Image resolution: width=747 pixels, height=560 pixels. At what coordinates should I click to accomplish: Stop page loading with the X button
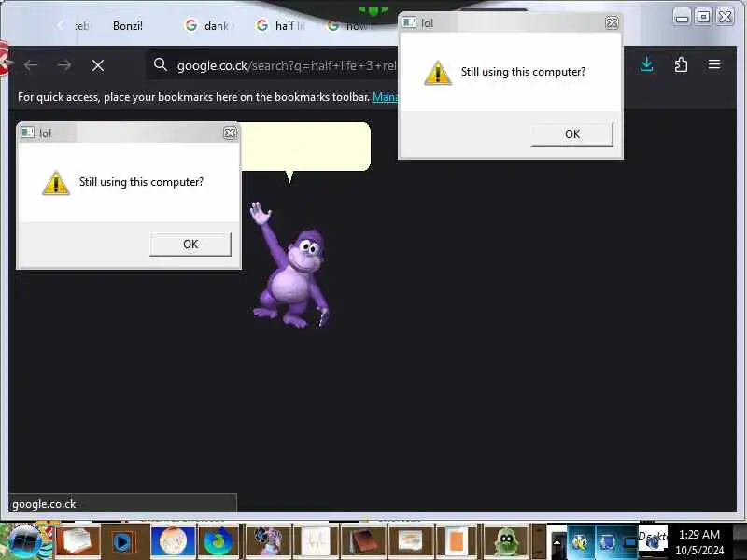(98, 65)
